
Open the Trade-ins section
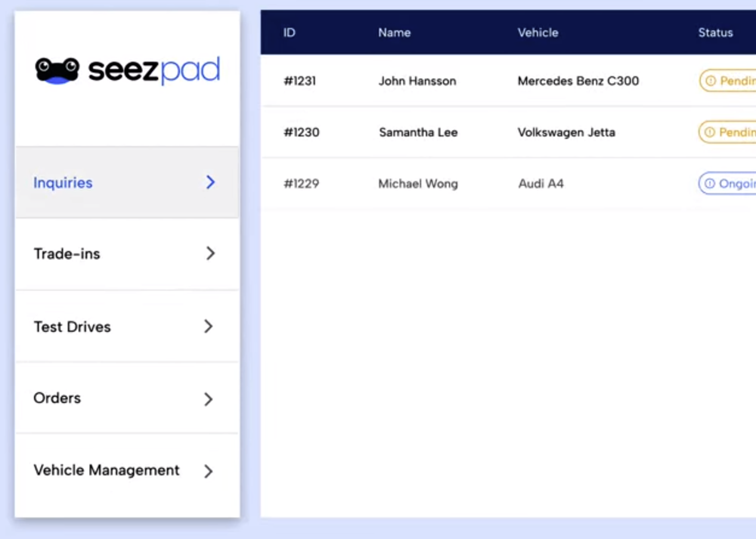(x=67, y=253)
